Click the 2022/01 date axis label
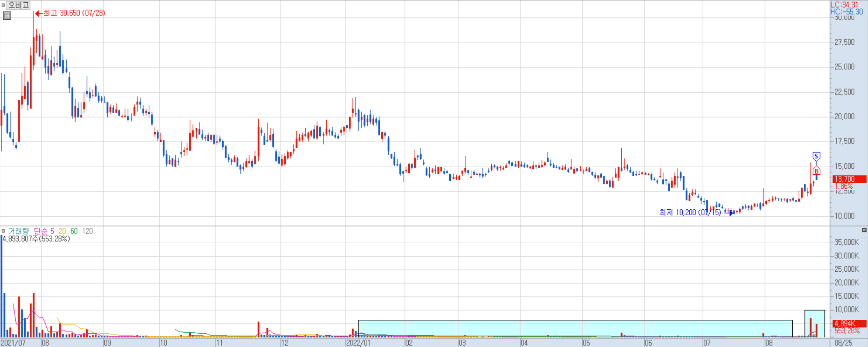 pos(358,343)
